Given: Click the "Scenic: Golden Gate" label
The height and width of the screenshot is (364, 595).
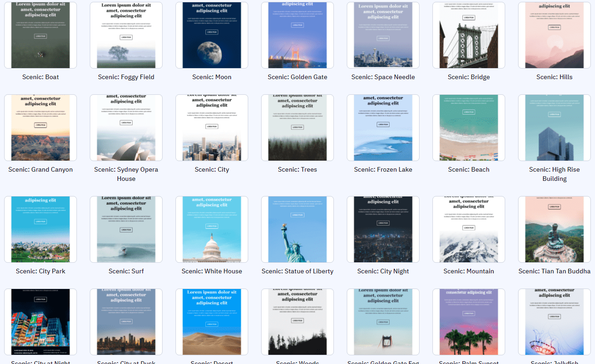Looking at the screenshot, I should [297, 77].
